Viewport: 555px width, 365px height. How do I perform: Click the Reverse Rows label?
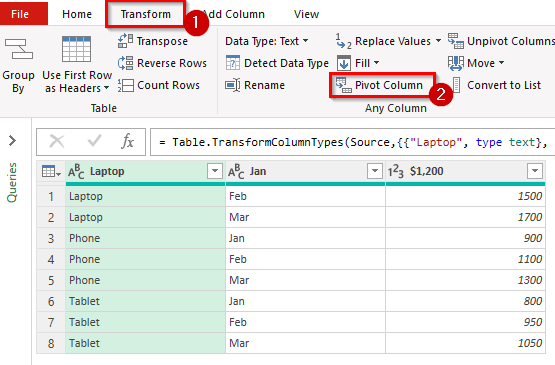pyautogui.click(x=172, y=63)
